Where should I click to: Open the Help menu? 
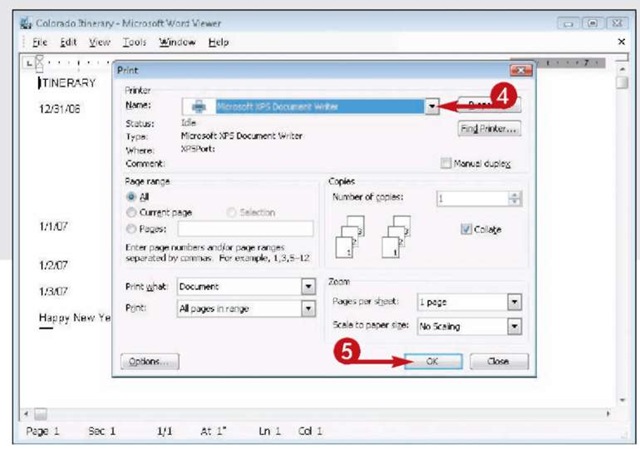pyautogui.click(x=218, y=42)
